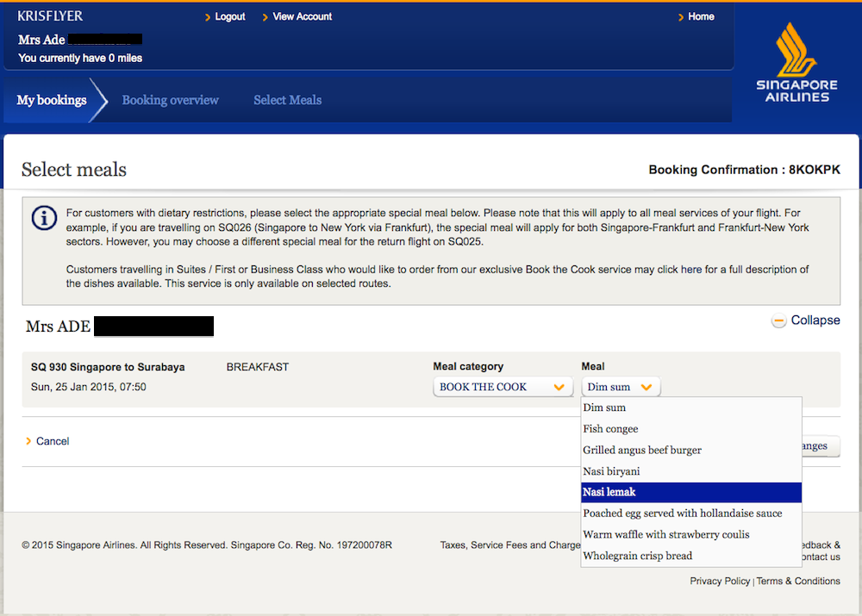Click the SQ 930 Singapore to Surabaya text
The width and height of the screenshot is (862, 616).
(x=108, y=367)
